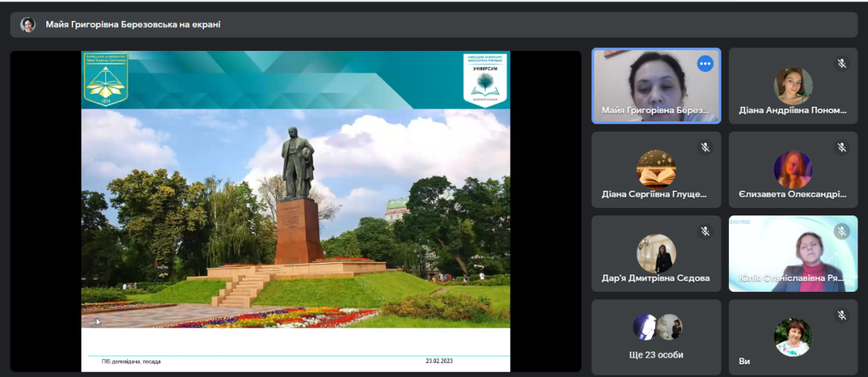Viewport: 868px width, 377px height.
Task: Click the Єлизавета Олександрі name label
Action: [x=792, y=194]
